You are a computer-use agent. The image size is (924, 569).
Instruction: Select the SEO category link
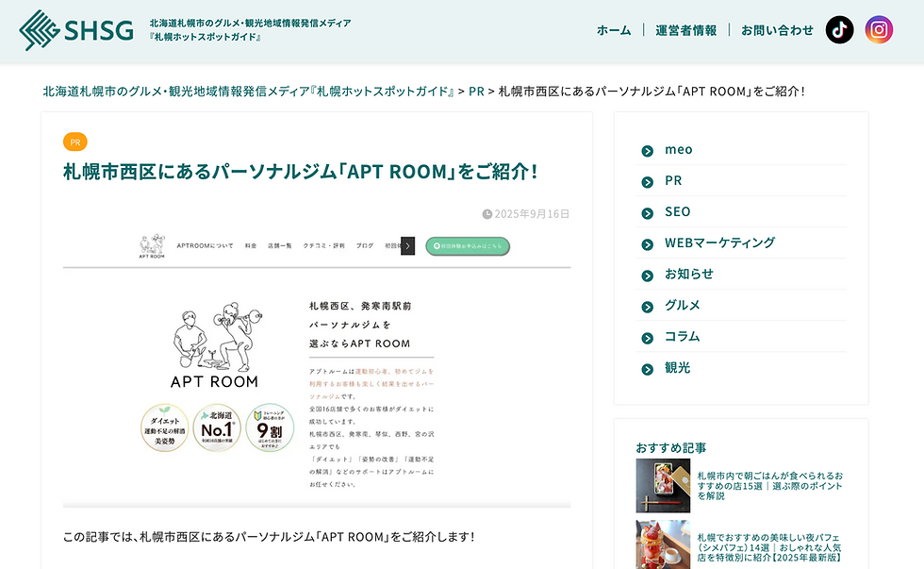(x=677, y=211)
